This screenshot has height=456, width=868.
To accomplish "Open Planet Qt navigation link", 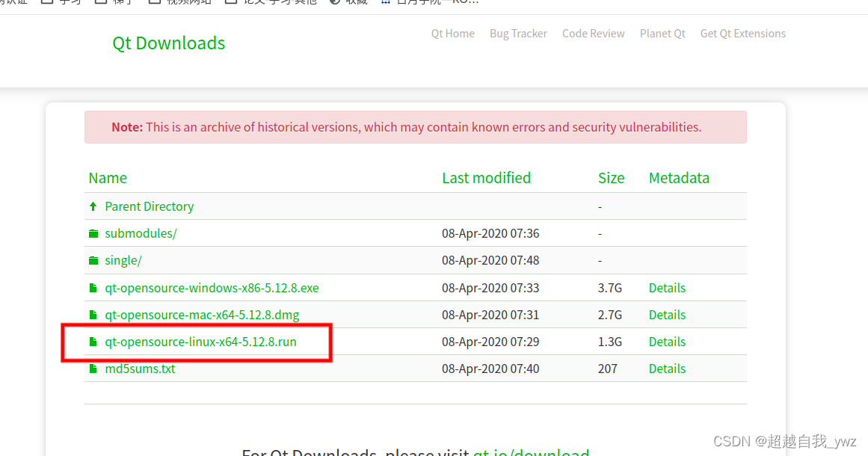I will (x=662, y=34).
